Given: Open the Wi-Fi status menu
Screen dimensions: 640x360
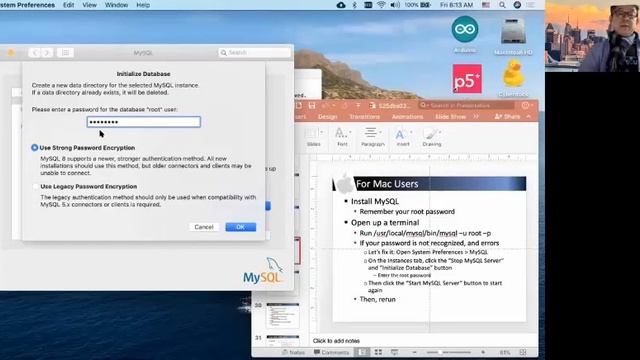Looking at the screenshot, I should 381,5.
